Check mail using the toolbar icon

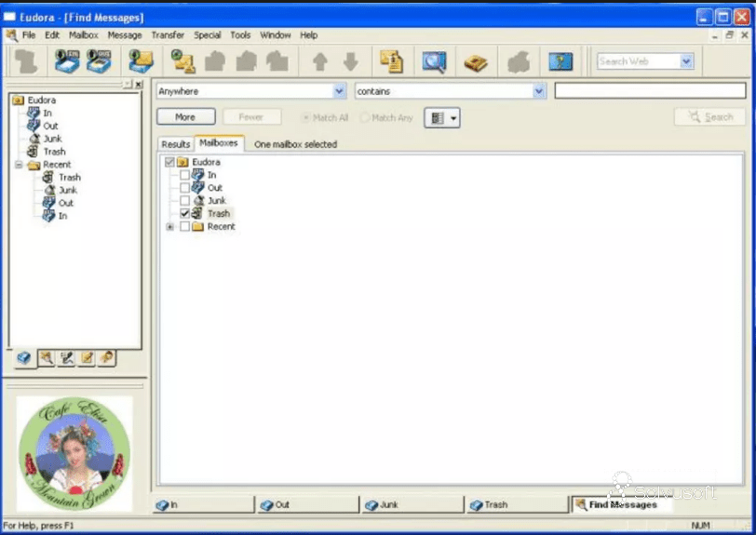[x=141, y=61]
